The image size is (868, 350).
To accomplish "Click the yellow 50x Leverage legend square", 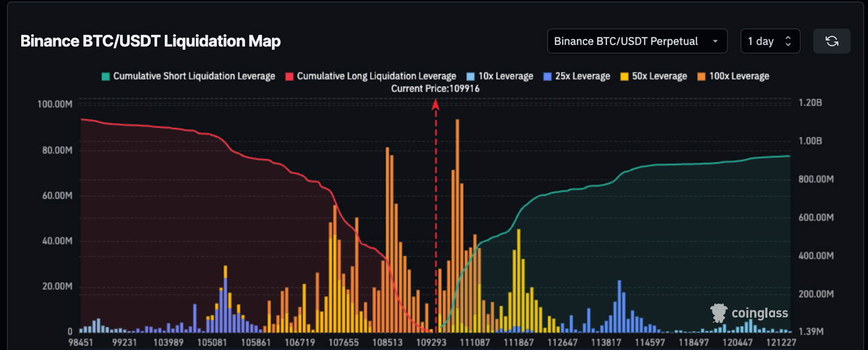I will coord(624,76).
